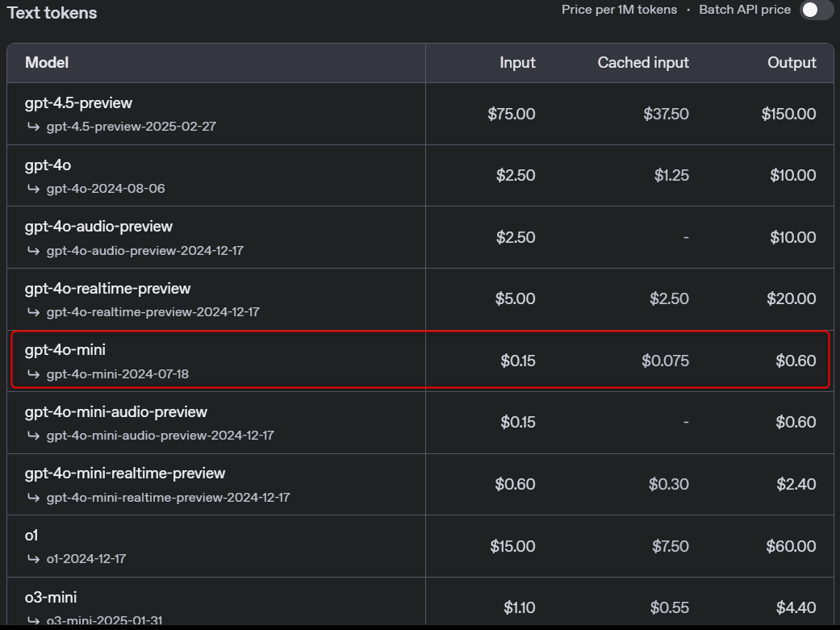Click the Input column header

point(517,63)
